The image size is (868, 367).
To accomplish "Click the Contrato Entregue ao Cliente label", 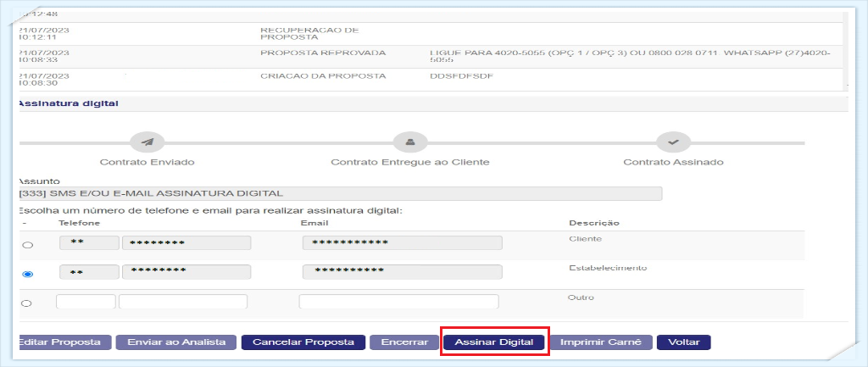I will (x=409, y=163).
